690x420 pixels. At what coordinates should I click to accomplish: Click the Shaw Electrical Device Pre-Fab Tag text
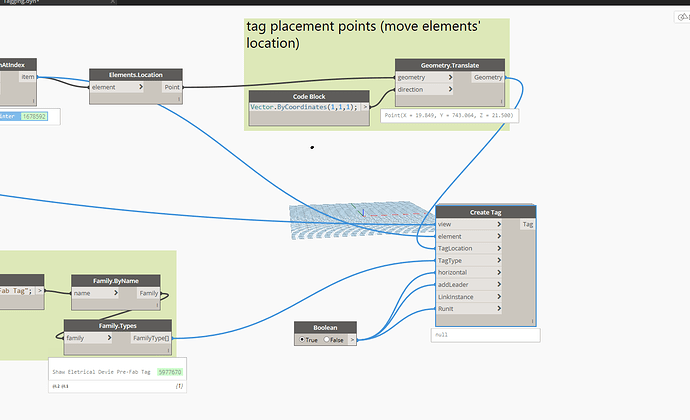101,372
